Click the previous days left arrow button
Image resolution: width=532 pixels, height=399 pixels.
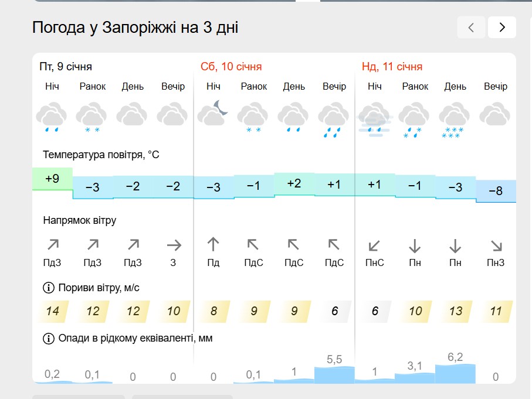(x=471, y=27)
